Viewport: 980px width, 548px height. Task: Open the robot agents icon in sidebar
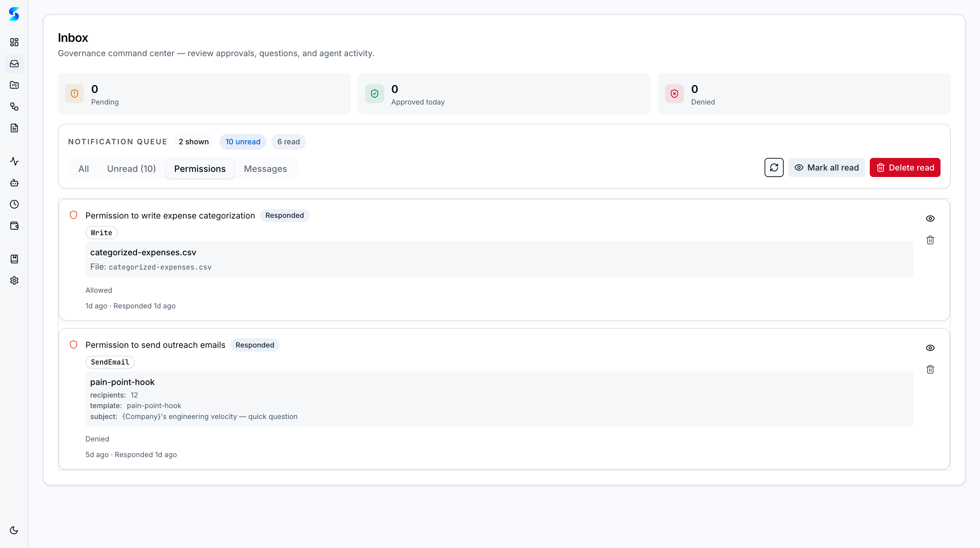(14, 183)
